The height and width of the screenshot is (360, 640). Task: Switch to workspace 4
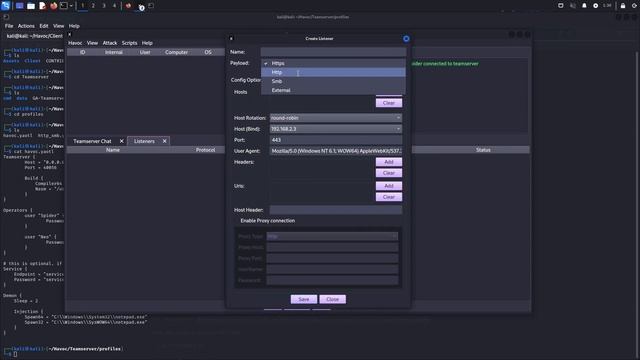114,6
